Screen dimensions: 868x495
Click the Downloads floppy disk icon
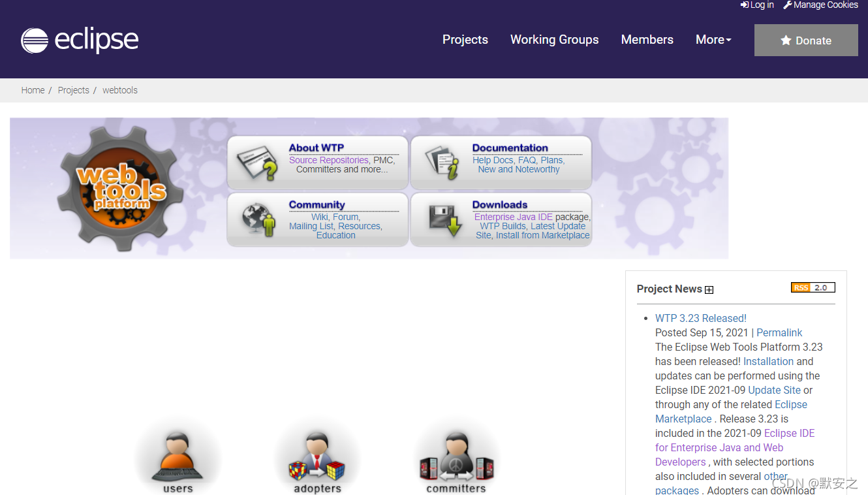[445, 220]
